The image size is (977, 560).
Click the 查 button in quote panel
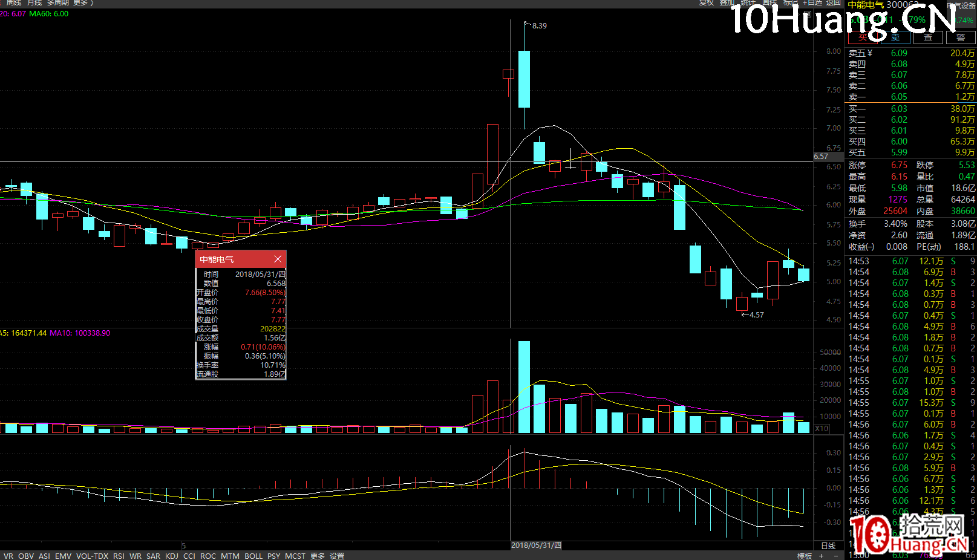pyautogui.click(x=928, y=37)
